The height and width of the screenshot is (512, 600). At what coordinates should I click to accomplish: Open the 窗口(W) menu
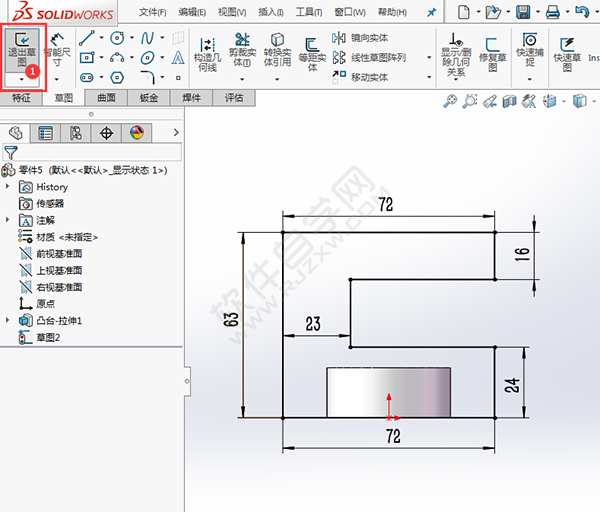point(350,12)
